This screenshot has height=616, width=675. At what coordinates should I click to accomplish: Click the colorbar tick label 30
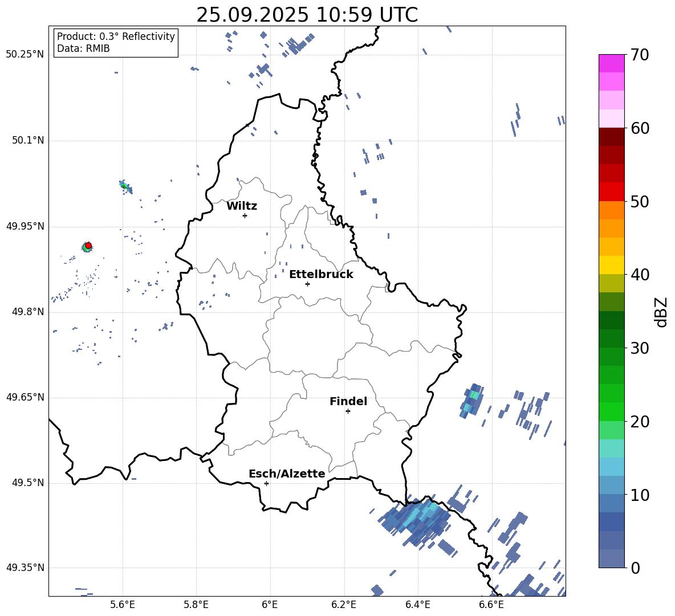point(640,348)
